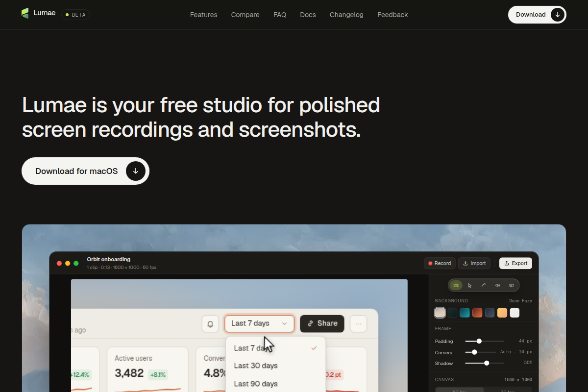Open the FAQ page link
The image size is (588, 392).
click(x=280, y=15)
